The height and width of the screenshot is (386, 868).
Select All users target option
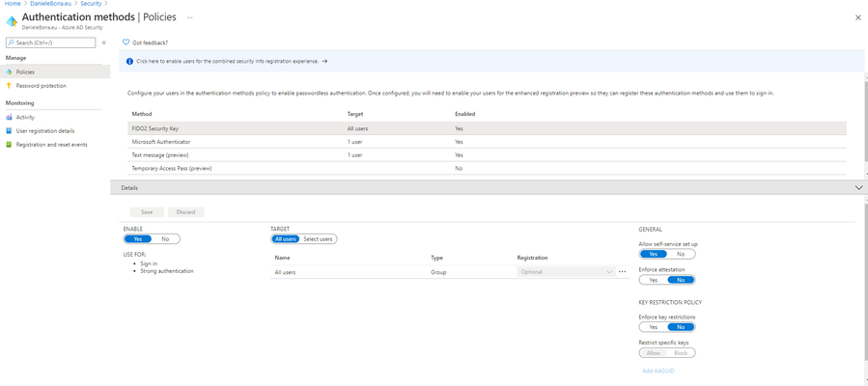pos(286,239)
